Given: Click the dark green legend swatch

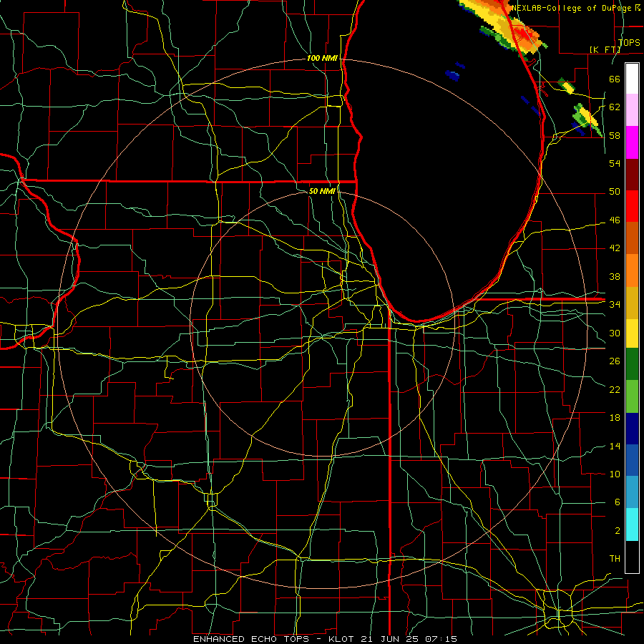Looking at the screenshot, I should [632, 364].
